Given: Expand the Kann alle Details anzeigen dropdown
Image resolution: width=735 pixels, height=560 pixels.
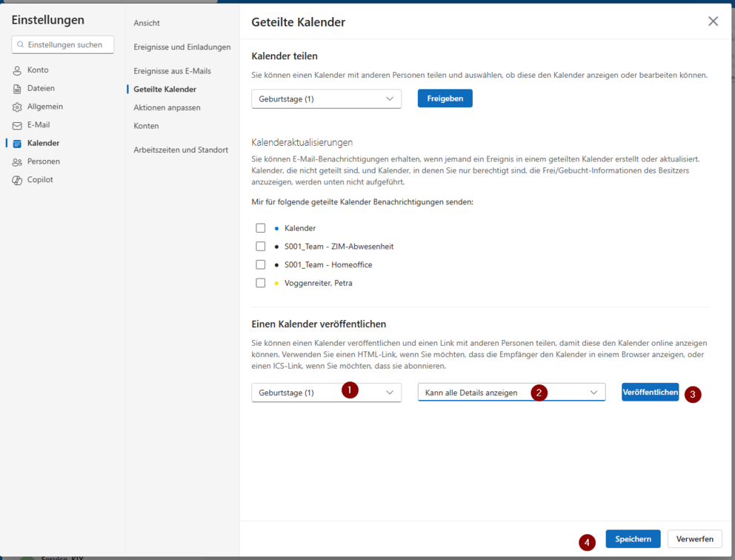Looking at the screenshot, I should pos(511,393).
